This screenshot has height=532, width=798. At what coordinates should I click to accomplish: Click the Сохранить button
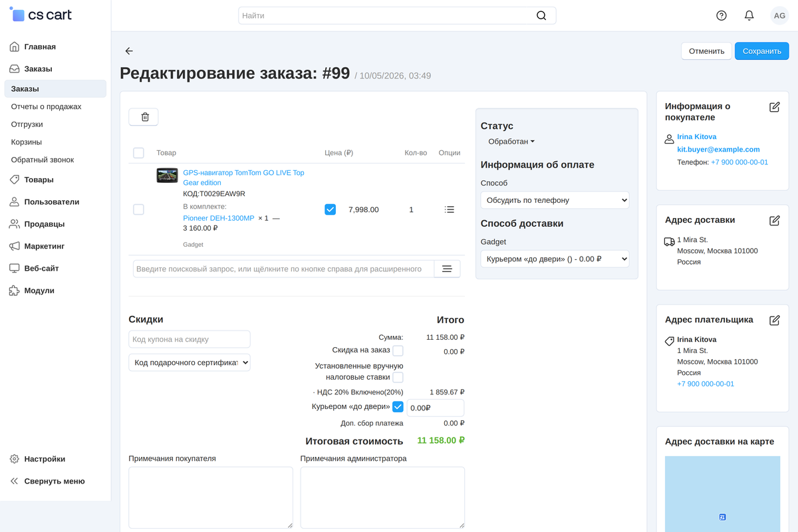(761, 51)
